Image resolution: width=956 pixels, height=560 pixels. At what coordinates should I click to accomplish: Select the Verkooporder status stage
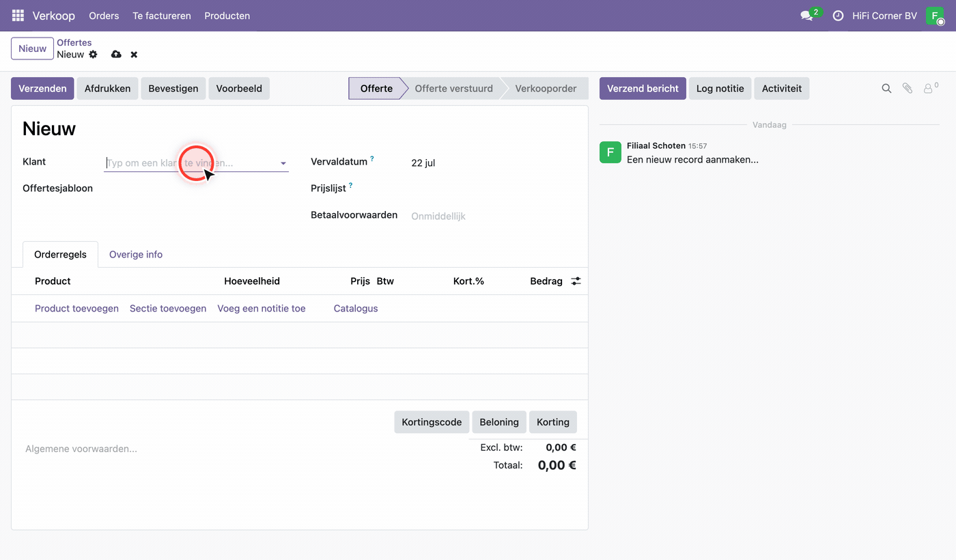tap(546, 88)
